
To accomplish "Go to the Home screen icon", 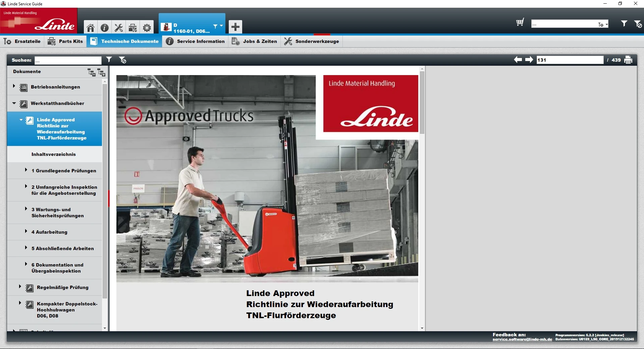I will 91,27.
